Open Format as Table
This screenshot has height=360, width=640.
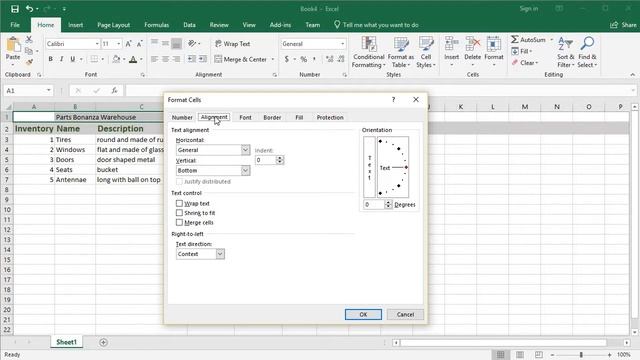click(401, 52)
